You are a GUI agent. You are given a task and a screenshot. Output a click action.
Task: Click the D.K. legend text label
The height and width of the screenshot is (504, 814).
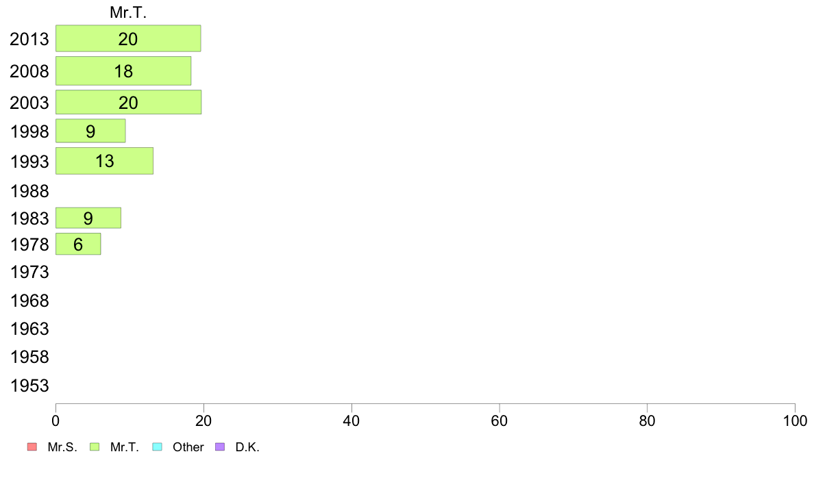click(x=247, y=447)
